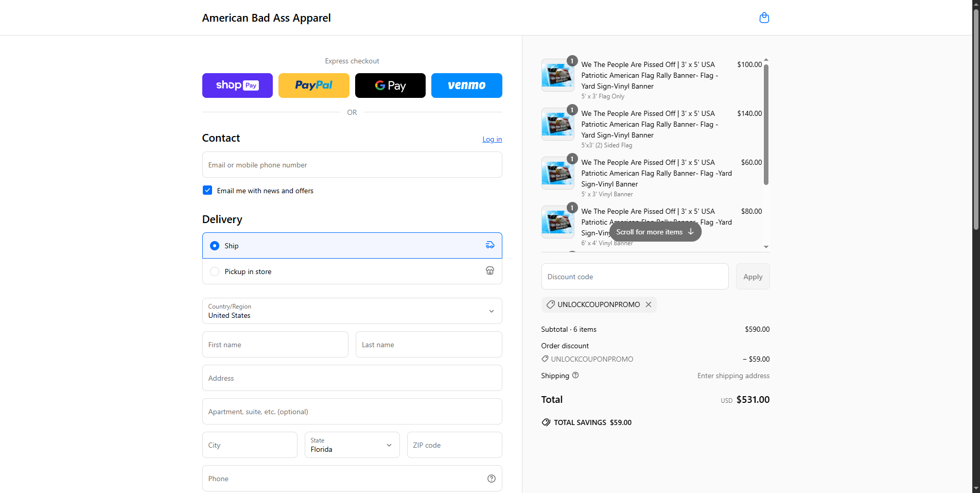Focus the Last name field
This screenshot has width=980, height=493.
[x=429, y=345]
